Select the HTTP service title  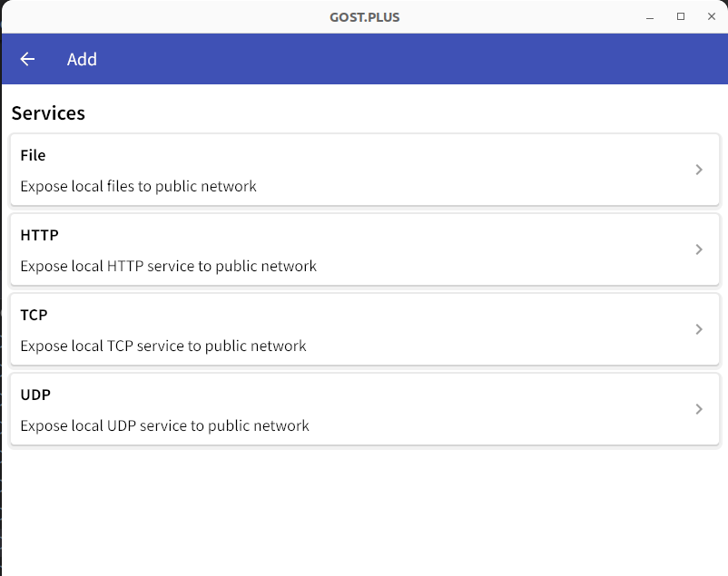pos(39,235)
